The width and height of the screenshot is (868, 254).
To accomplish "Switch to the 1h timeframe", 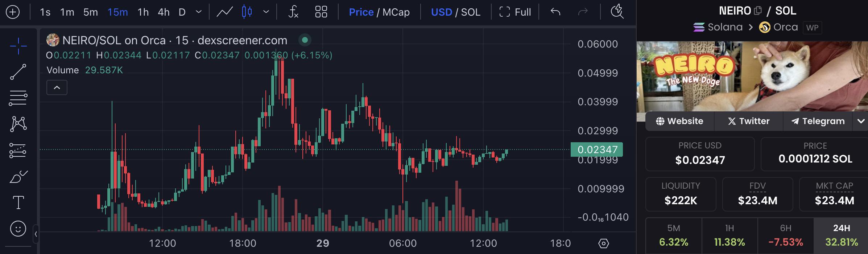I will click(x=143, y=12).
